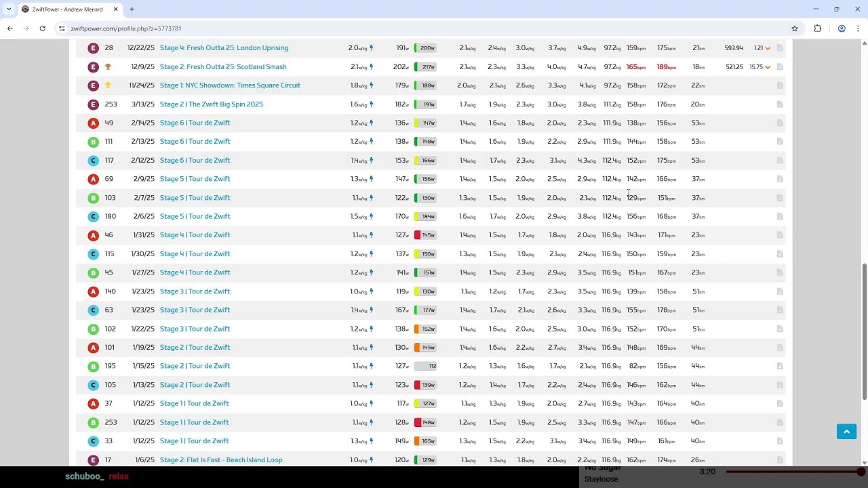
Task: Open the Chrome three-dot menu
Action: 858,28
